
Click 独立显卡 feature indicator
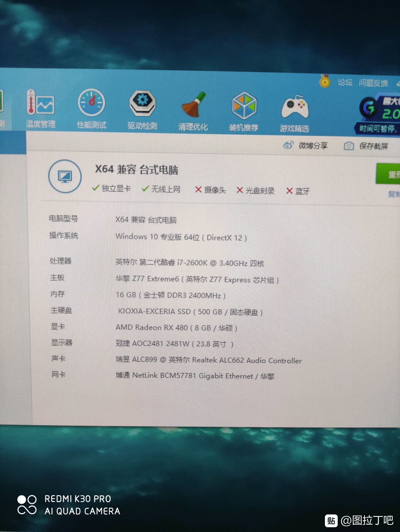[111, 188]
